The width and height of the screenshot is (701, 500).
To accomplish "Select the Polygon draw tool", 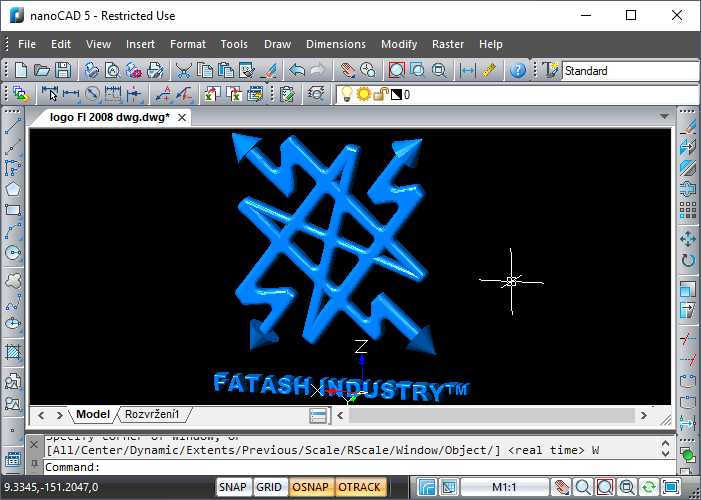I will click(x=13, y=189).
